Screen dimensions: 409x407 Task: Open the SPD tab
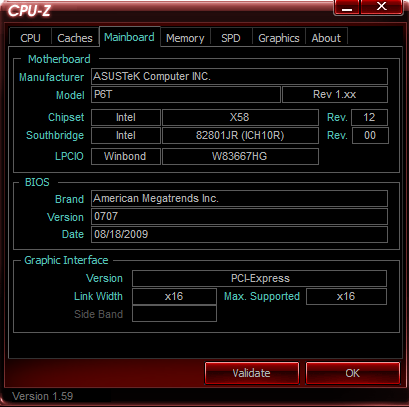(x=231, y=38)
